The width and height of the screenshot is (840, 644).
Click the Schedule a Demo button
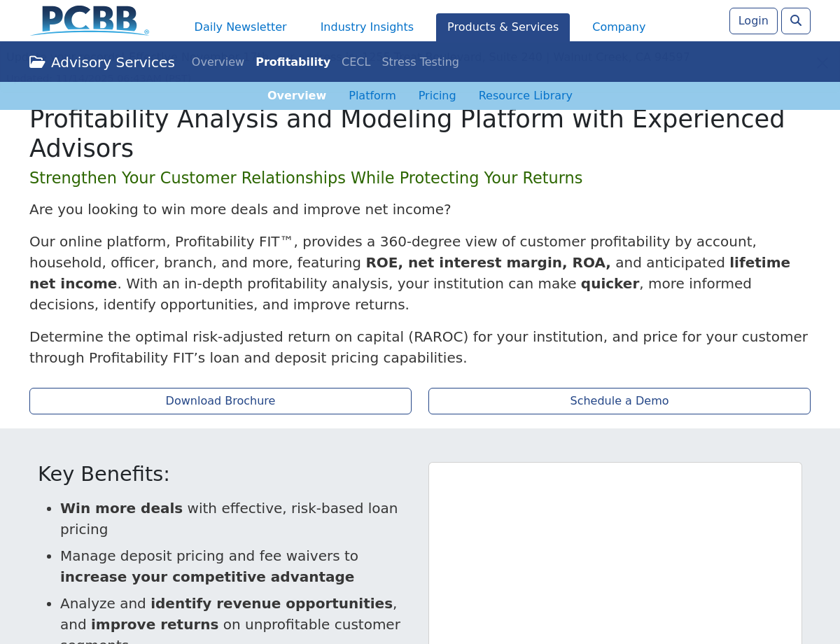(x=619, y=401)
